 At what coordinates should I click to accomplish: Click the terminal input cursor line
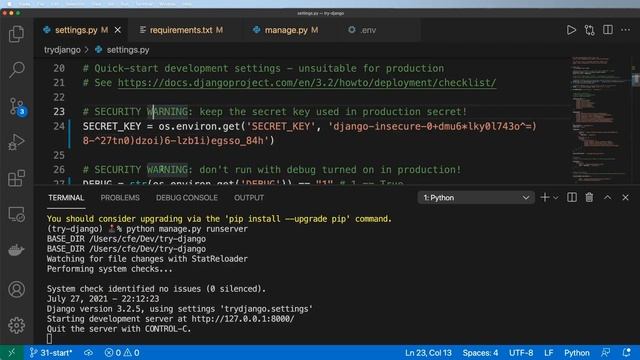(49, 339)
